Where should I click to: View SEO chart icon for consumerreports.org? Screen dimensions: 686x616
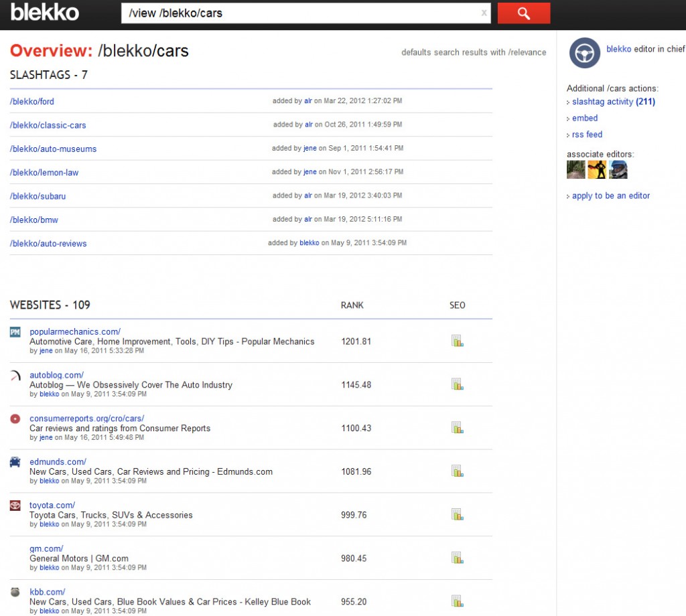click(x=457, y=428)
